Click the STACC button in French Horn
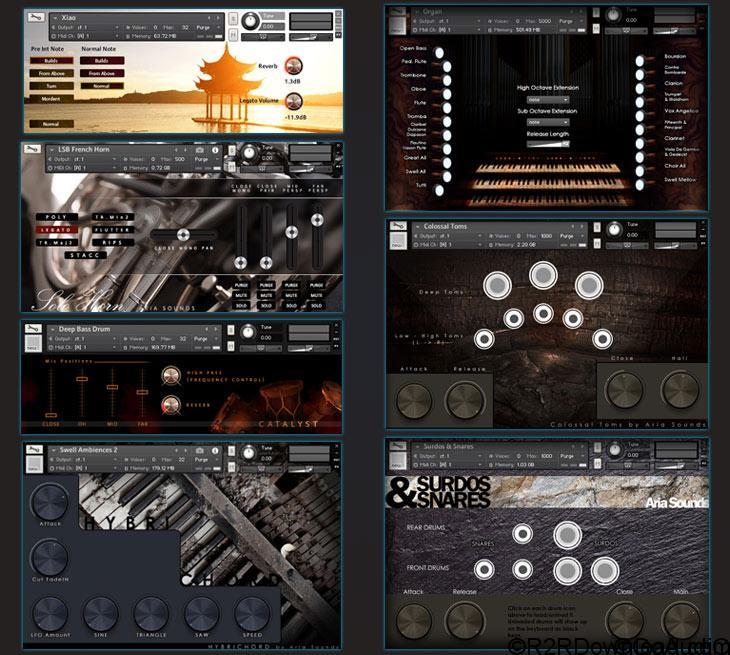 83,255
